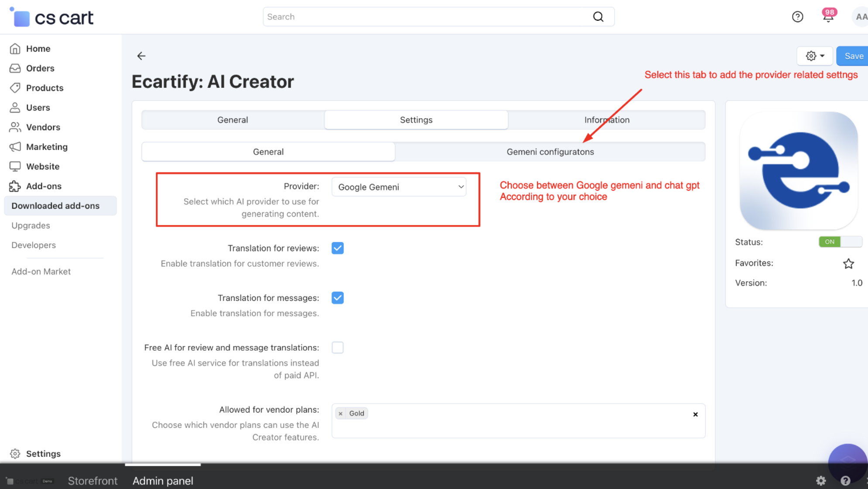The height and width of the screenshot is (489, 868).
Task: Click the Save button
Action: pyautogui.click(x=854, y=56)
